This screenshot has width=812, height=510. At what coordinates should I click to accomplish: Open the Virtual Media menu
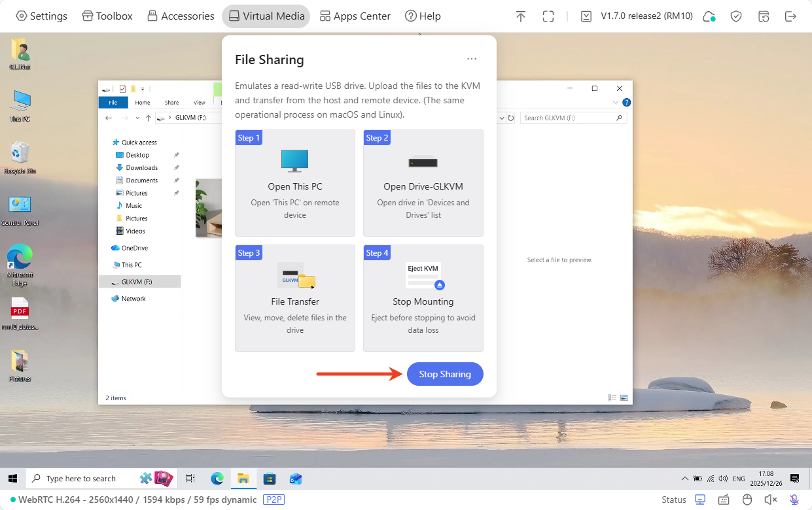pyautogui.click(x=266, y=16)
